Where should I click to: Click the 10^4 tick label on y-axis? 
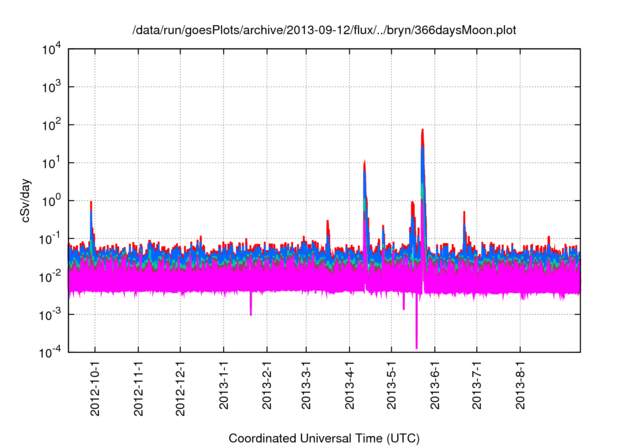(x=50, y=48)
